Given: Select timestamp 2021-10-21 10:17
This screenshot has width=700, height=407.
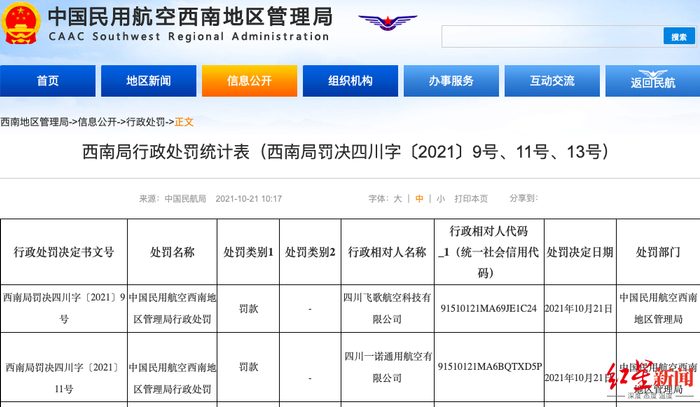Looking at the screenshot, I should tap(249, 199).
